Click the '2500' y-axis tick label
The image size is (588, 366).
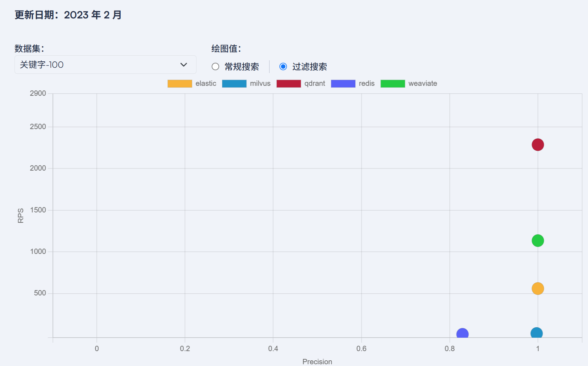pyautogui.click(x=38, y=127)
